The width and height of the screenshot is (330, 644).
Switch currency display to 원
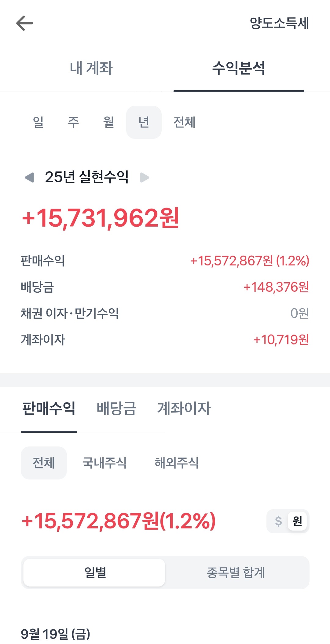[x=297, y=521]
